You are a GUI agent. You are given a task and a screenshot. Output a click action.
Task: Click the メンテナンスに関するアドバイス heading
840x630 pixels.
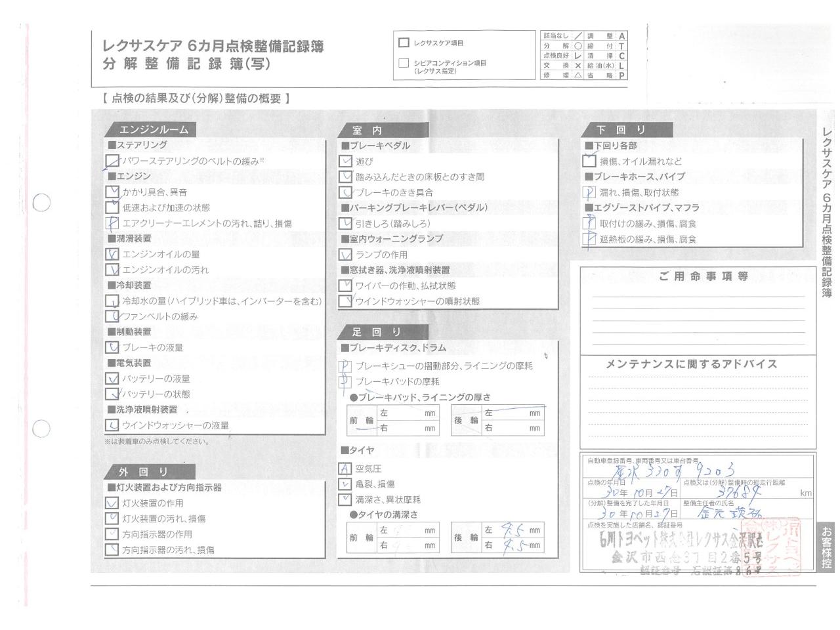point(691,364)
